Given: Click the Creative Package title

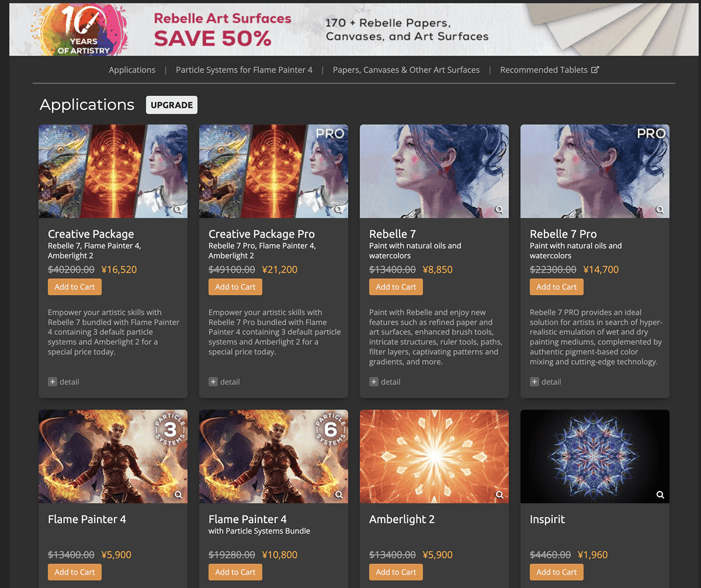Looking at the screenshot, I should (91, 234).
